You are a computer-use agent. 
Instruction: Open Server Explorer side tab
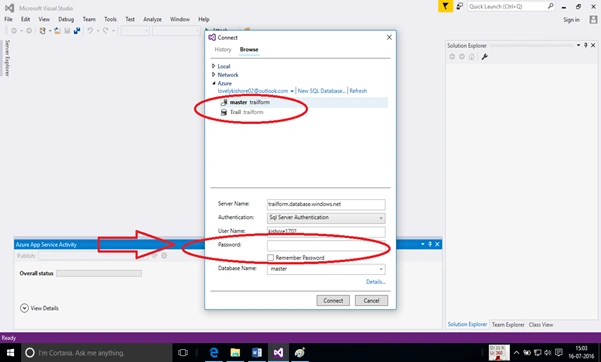(x=7, y=58)
